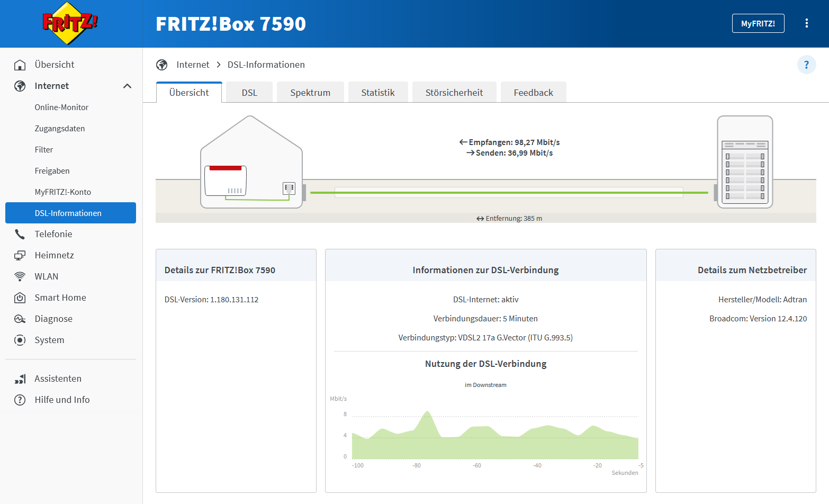The height and width of the screenshot is (504, 829).
Task: Select the Übersicht tab
Action: click(189, 93)
